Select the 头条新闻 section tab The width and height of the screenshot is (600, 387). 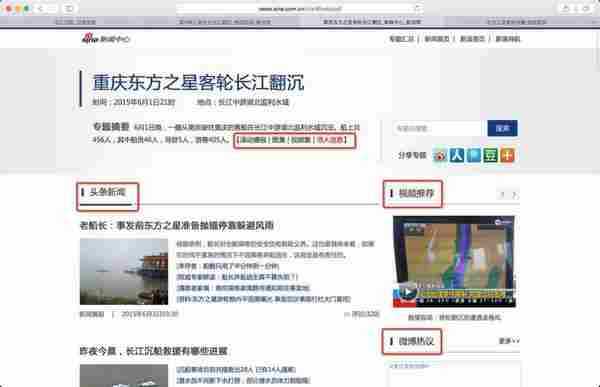click(x=108, y=193)
